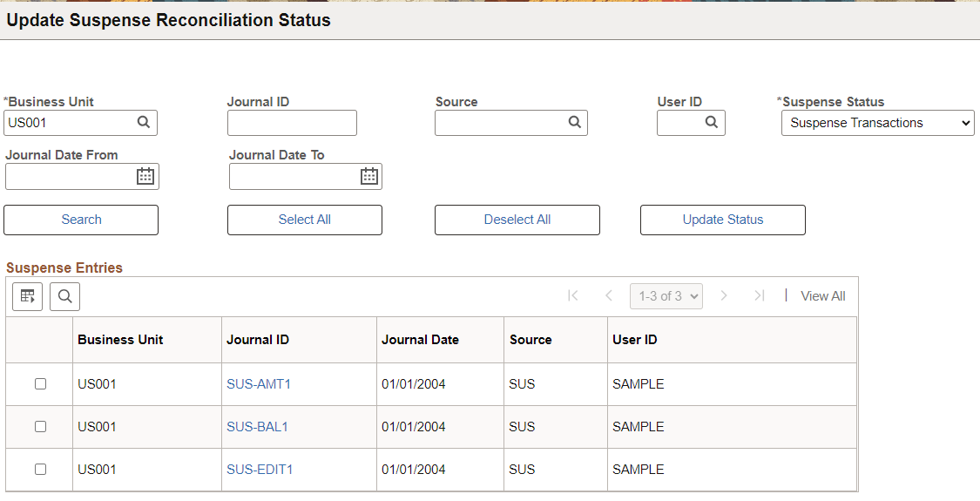Screen dimensions: 980x501
Task: Check the box for SUS-AMT1 row
Action: tap(41, 384)
